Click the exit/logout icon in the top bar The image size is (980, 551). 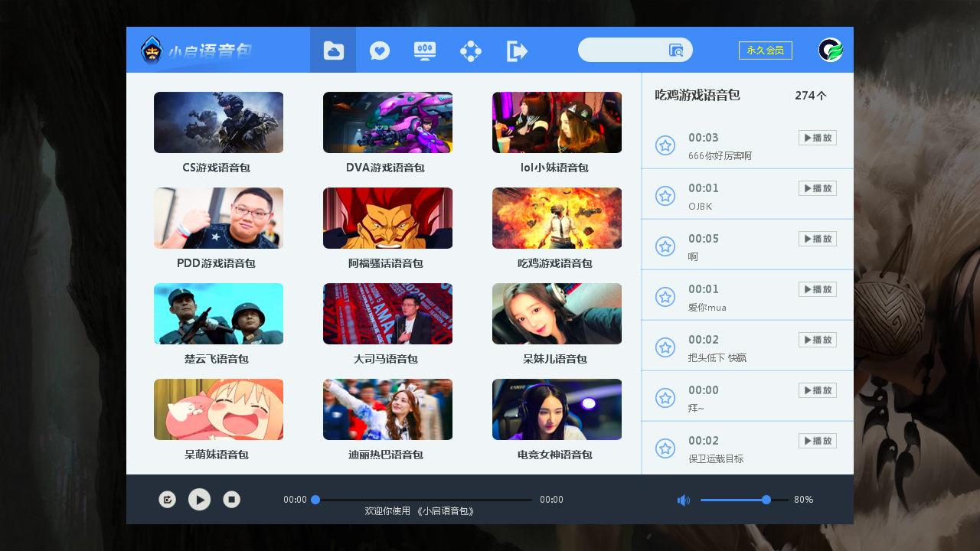click(517, 50)
